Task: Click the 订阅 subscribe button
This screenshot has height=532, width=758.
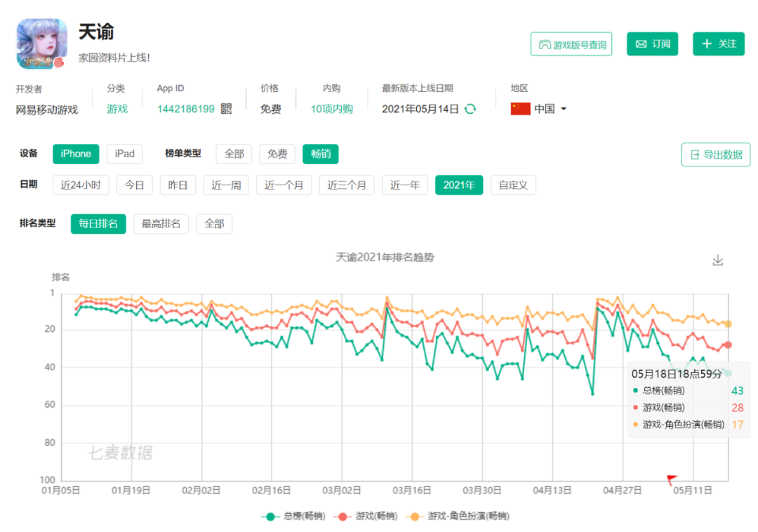Action: click(653, 44)
